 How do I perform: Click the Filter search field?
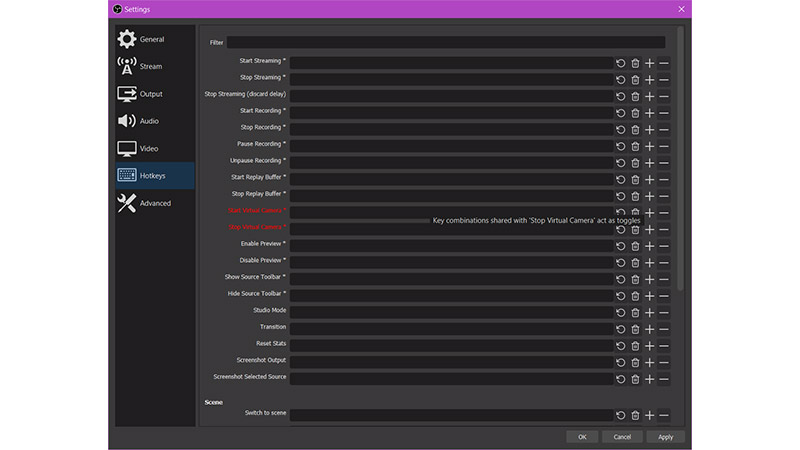pyautogui.click(x=446, y=42)
